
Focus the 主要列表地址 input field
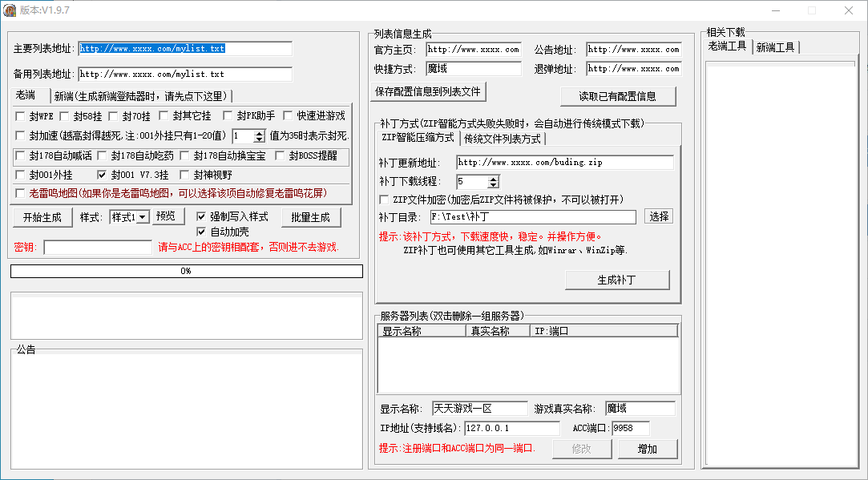tap(185, 49)
